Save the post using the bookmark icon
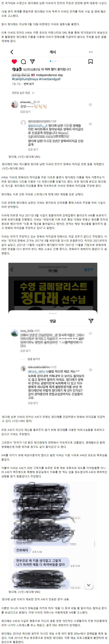The image size is (109, 644). [x=91, y=61]
